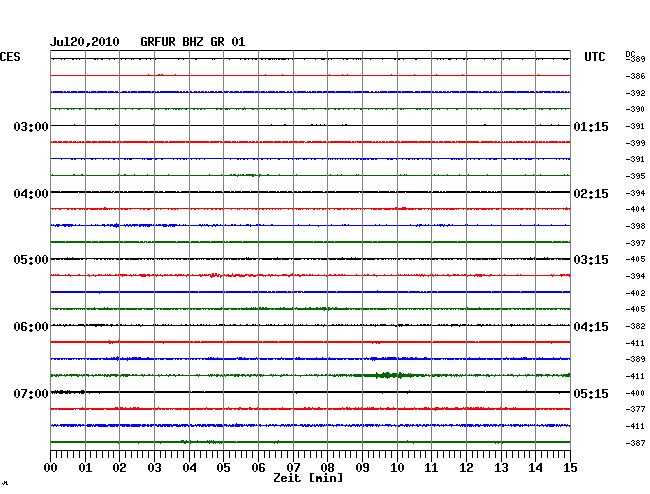Click the DC offset value -400
Screen dimensions: 650x494
pos(635,393)
